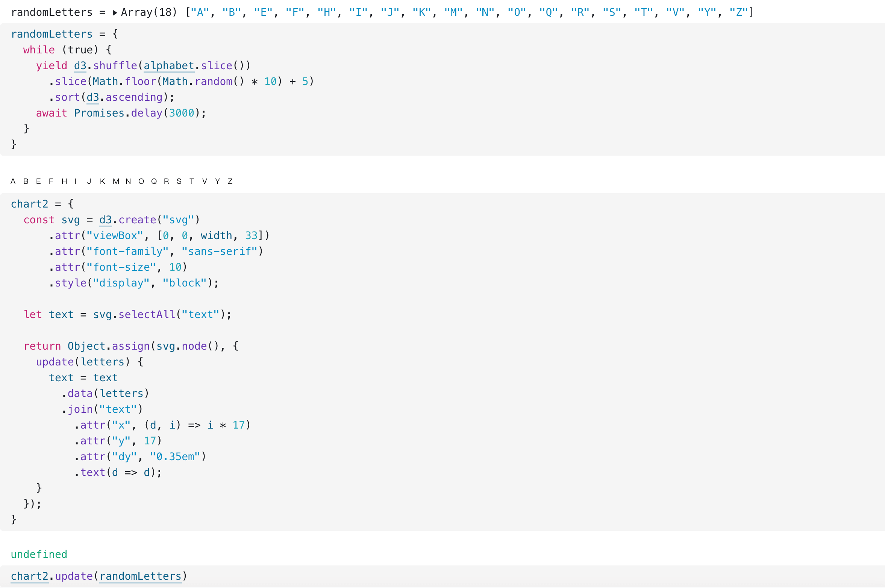
Task: Click the 3000 delay value
Action: click(x=182, y=113)
